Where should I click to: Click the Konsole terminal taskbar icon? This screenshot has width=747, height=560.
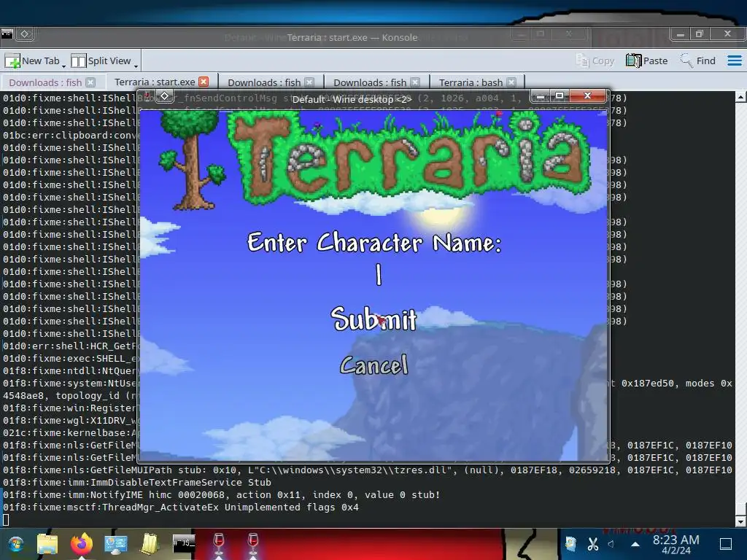click(184, 544)
